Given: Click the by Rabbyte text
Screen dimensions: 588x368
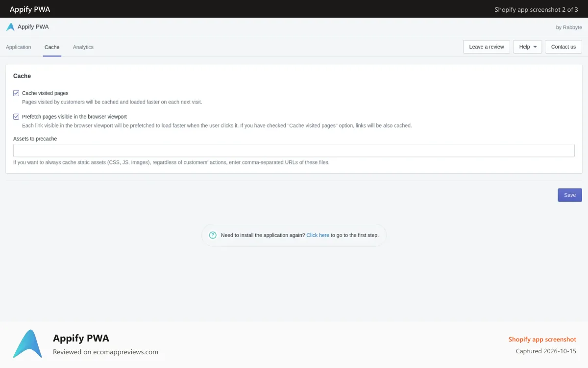Looking at the screenshot, I should [569, 27].
